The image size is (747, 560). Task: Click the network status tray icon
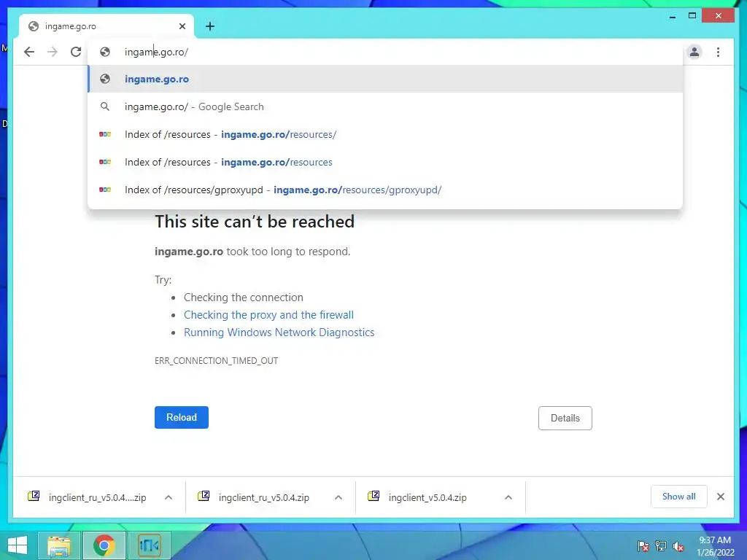661,546
